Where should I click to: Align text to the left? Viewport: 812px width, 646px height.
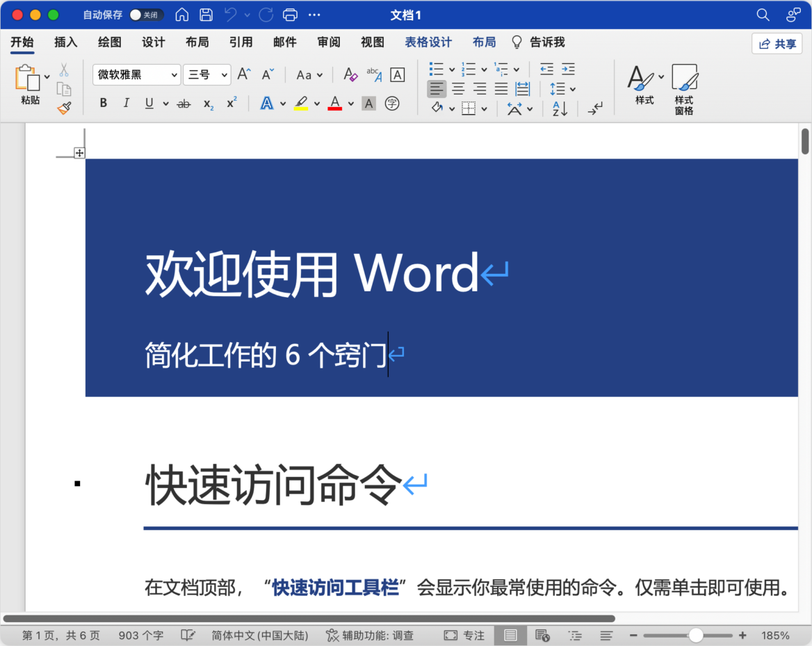[x=437, y=89]
